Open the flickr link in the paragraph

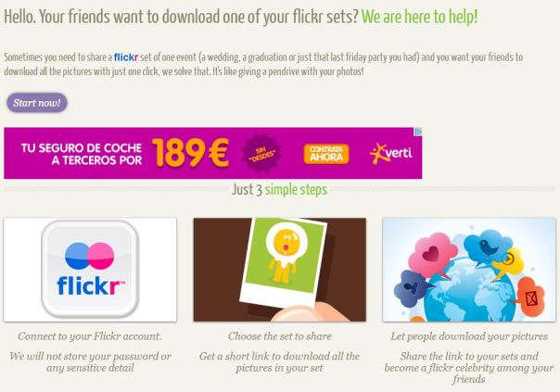(126, 57)
